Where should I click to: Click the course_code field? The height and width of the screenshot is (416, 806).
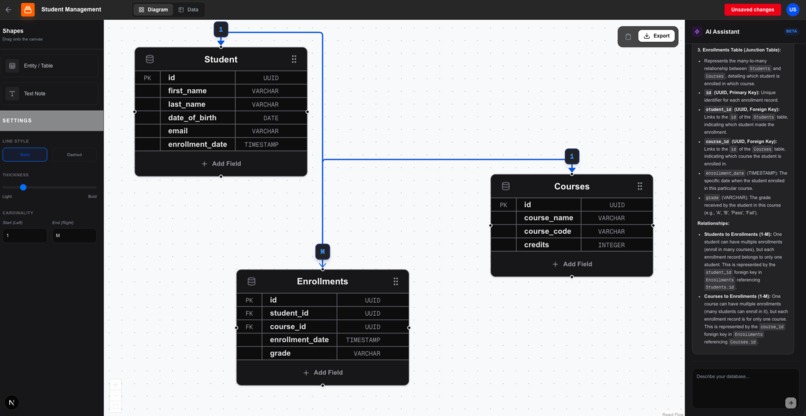[547, 231]
